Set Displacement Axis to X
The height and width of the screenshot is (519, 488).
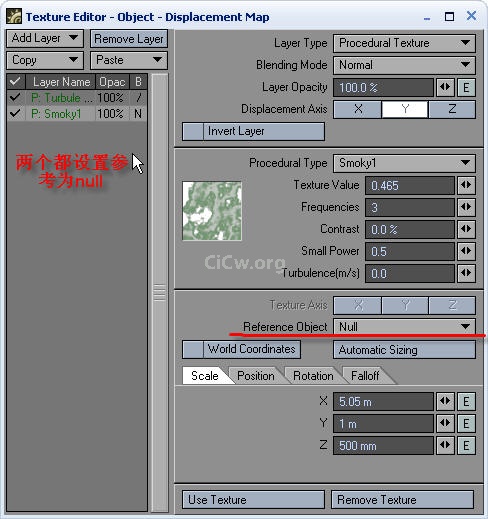357,109
